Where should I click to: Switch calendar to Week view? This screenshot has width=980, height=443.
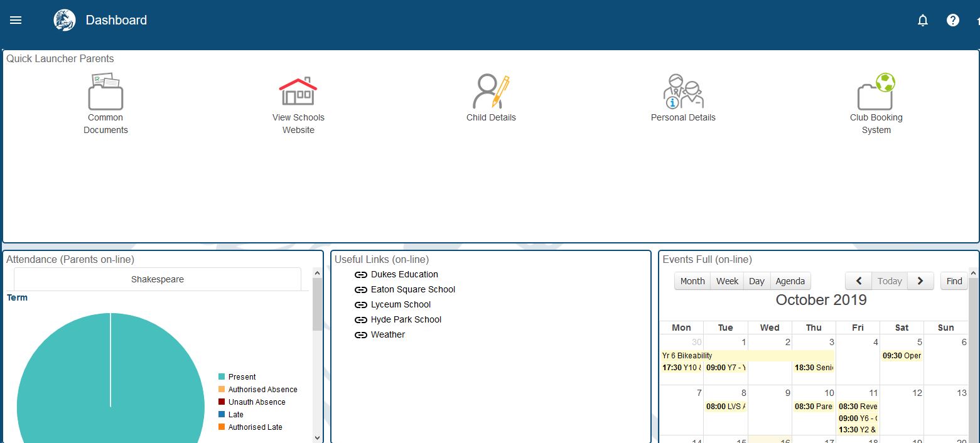pos(727,281)
